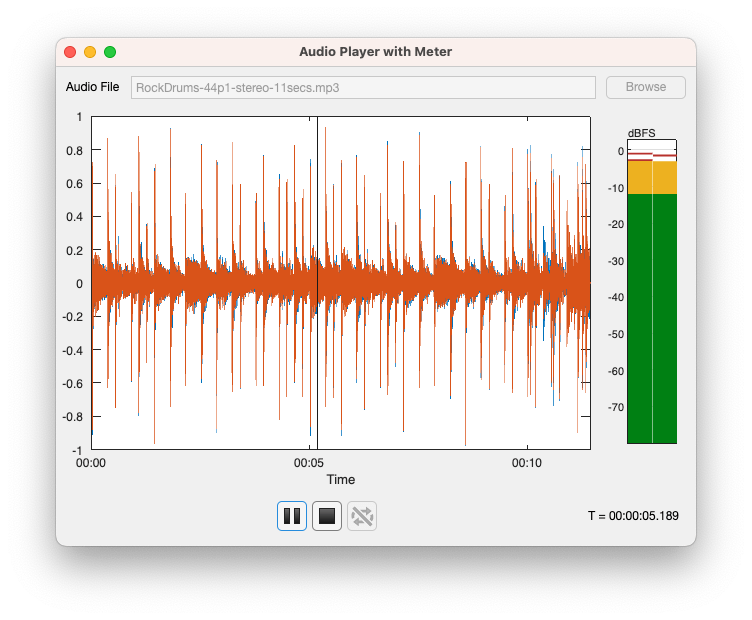Toggle the loop playback button

[x=362, y=516]
